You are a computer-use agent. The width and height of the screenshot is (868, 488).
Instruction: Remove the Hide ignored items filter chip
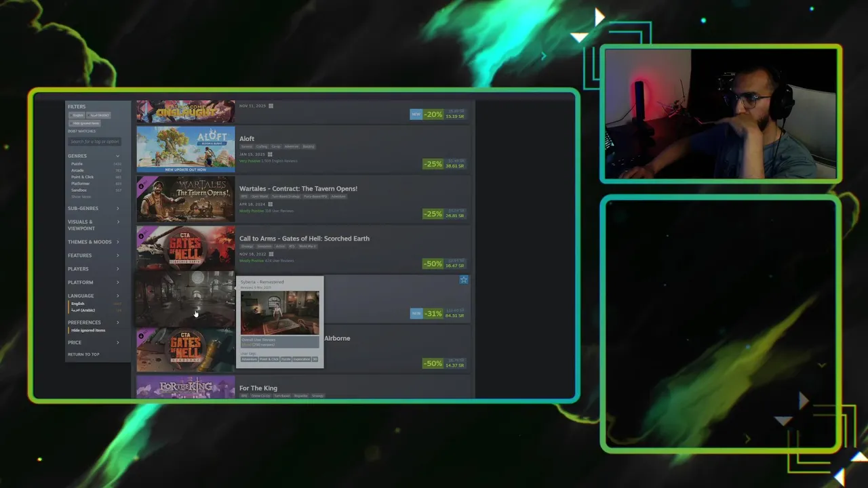click(x=85, y=123)
